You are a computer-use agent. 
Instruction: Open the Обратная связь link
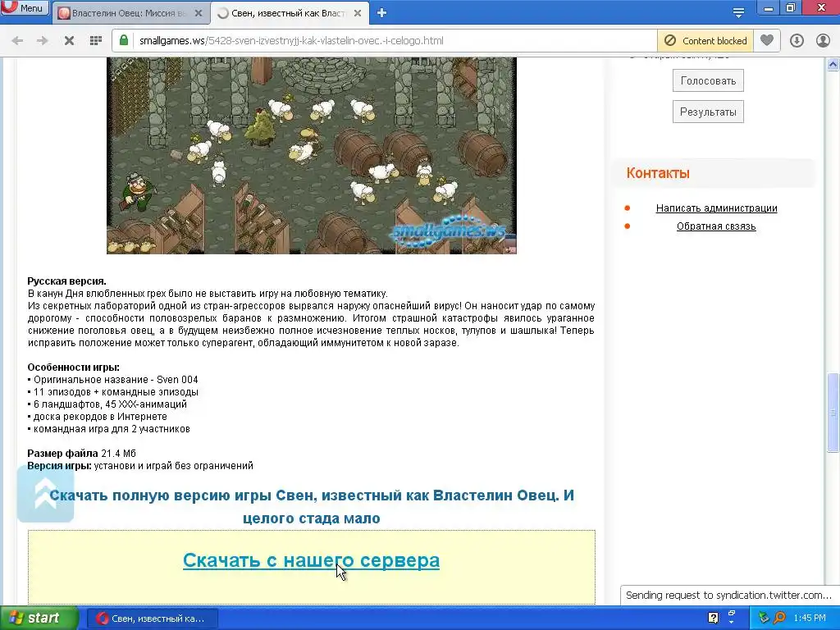716,226
